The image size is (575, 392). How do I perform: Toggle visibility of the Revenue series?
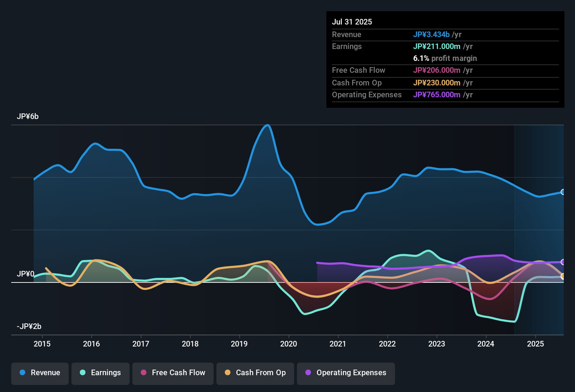40,373
